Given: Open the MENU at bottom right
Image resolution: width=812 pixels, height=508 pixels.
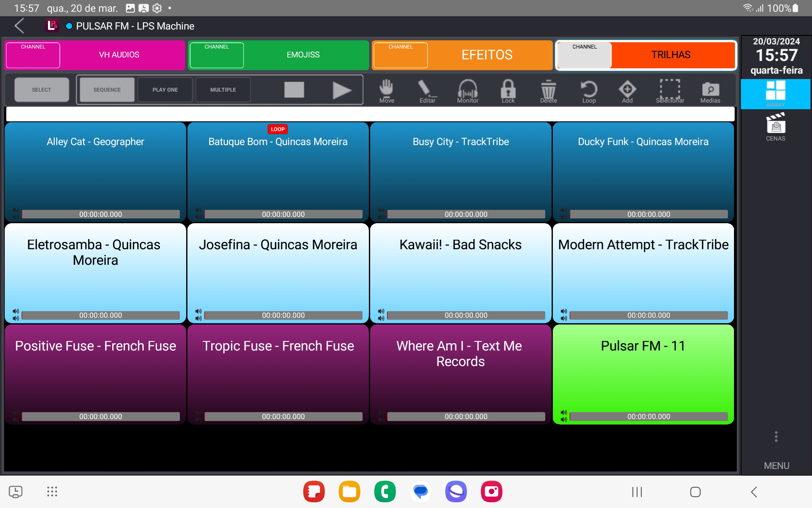Looking at the screenshot, I should coord(776,466).
